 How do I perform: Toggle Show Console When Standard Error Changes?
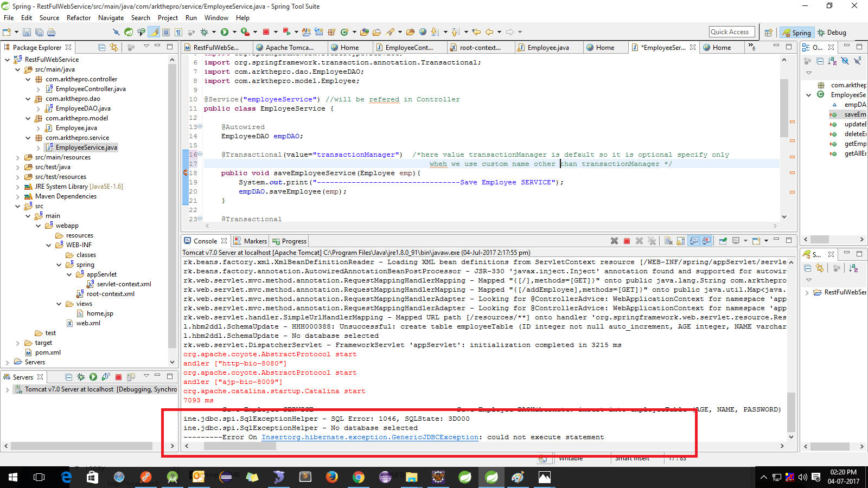[x=706, y=240]
